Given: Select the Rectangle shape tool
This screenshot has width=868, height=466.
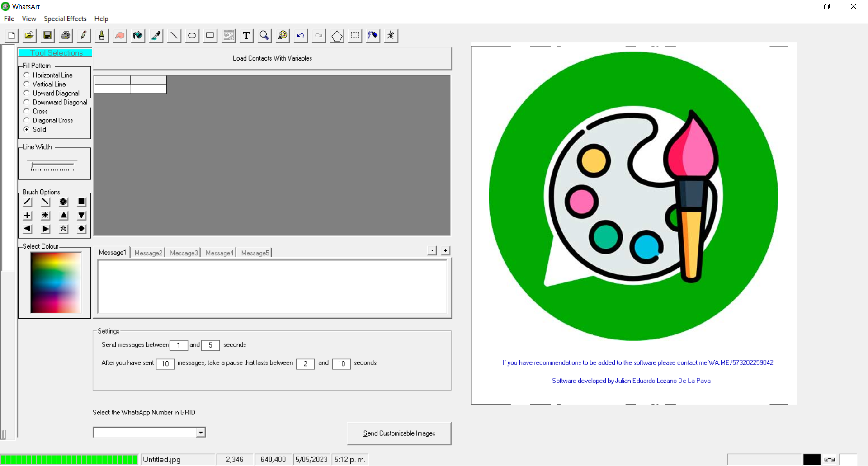Looking at the screenshot, I should [x=210, y=36].
